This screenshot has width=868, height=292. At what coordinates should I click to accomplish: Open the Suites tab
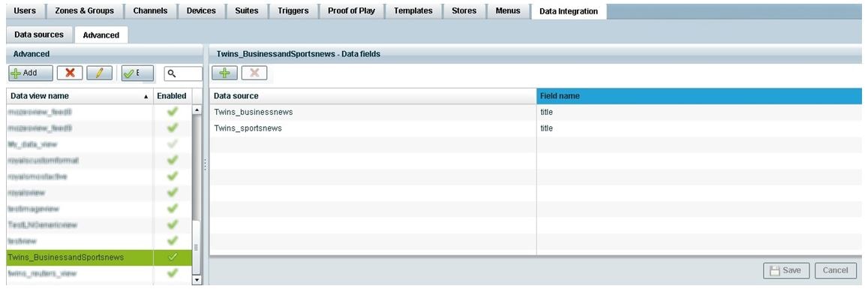[247, 11]
